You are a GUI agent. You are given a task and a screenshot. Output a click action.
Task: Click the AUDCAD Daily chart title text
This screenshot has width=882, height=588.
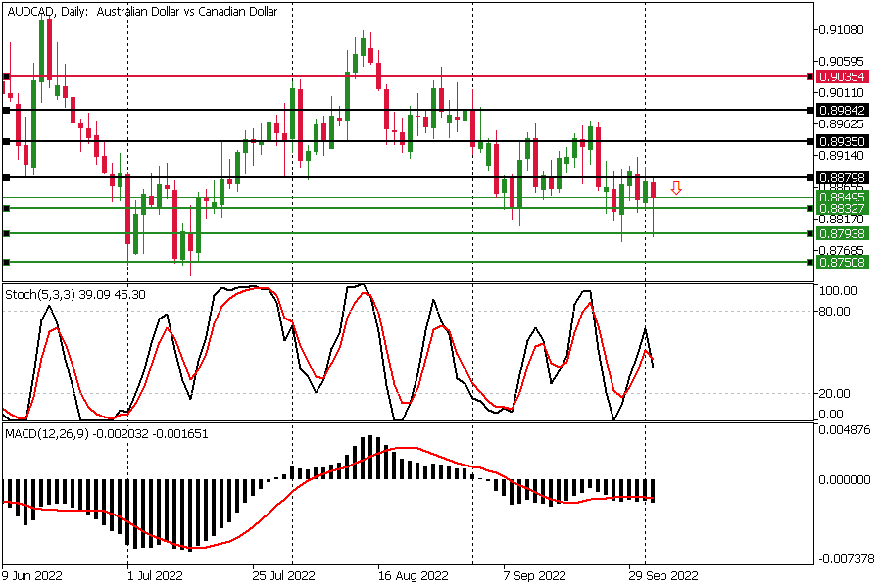(142, 11)
